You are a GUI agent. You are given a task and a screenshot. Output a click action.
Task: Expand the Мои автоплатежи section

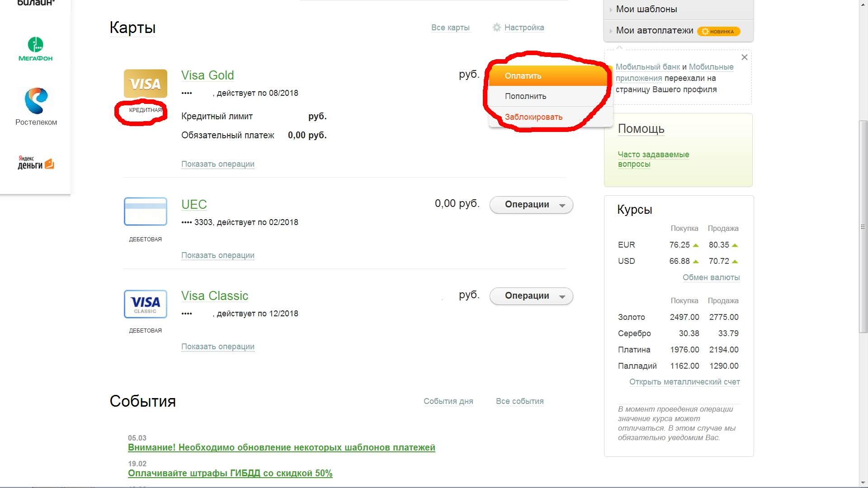(654, 31)
